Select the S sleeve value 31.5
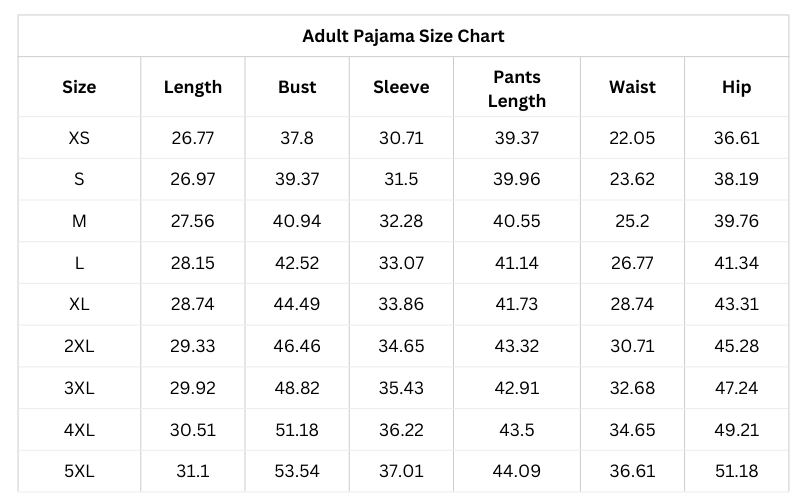This screenshot has height=500, width=800. pyautogui.click(x=401, y=180)
